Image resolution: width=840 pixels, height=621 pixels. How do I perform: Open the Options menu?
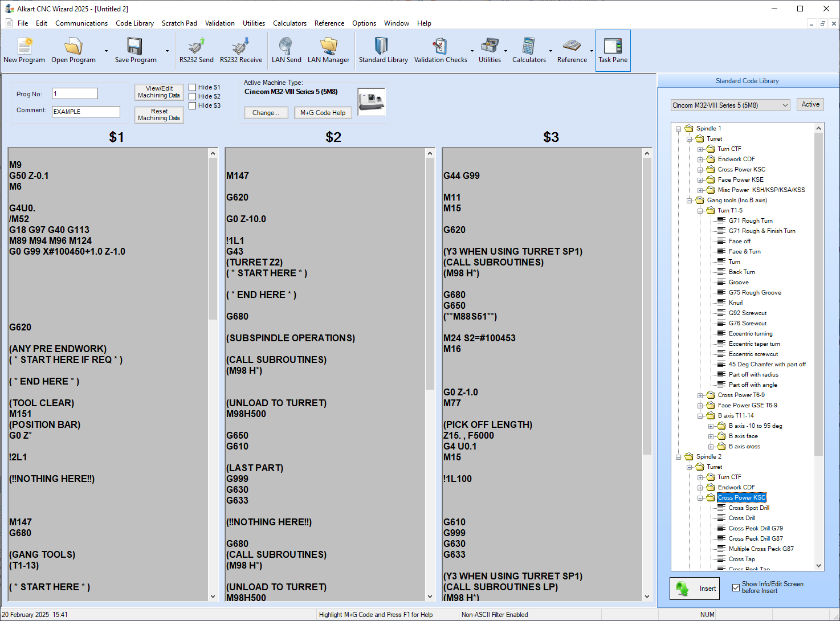pos(364,23)
